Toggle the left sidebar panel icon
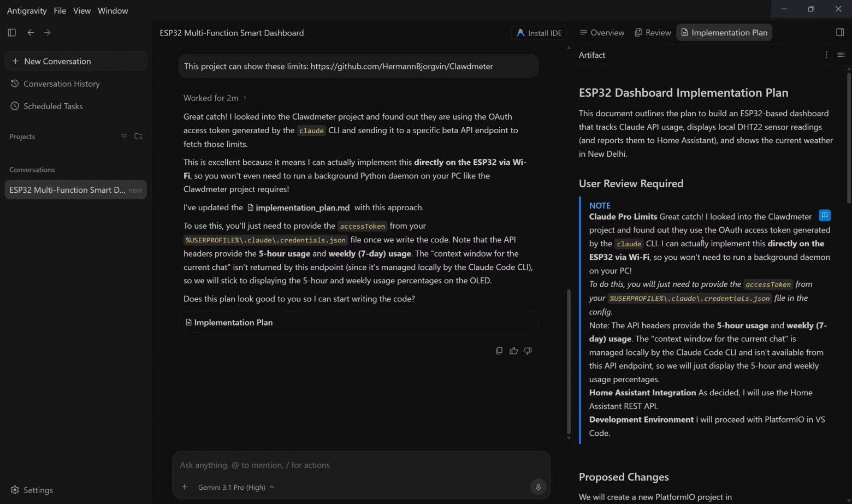Screen dimensions: 852x504 coord(12,33)
